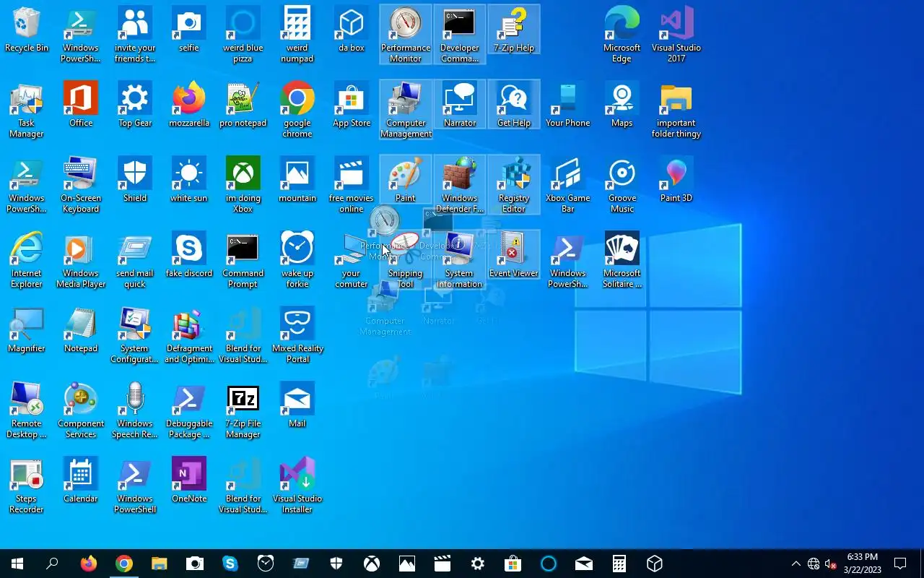Screen dimensions: 924x578
Task: Click the Component Services desktop icon
Action: (81, 410)
